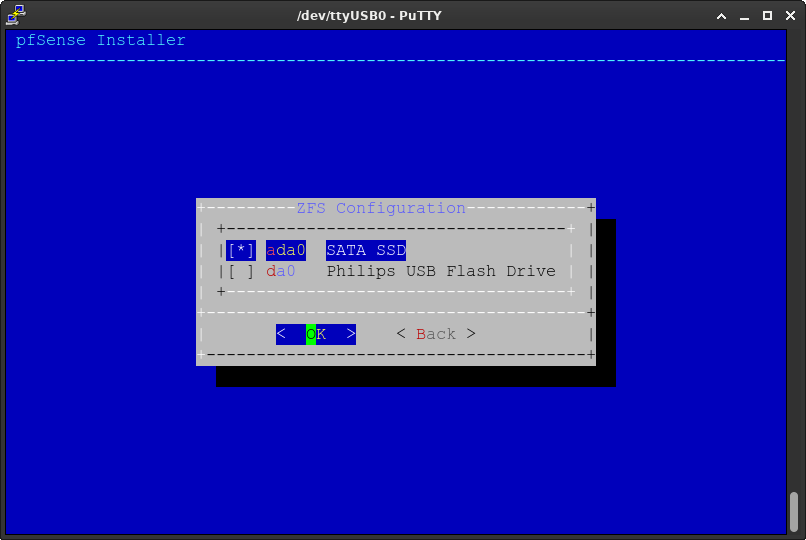Click the 'SATA SSD' description
Image resolution: width=806 pixels, height=540 pixels.
(366, 250)
